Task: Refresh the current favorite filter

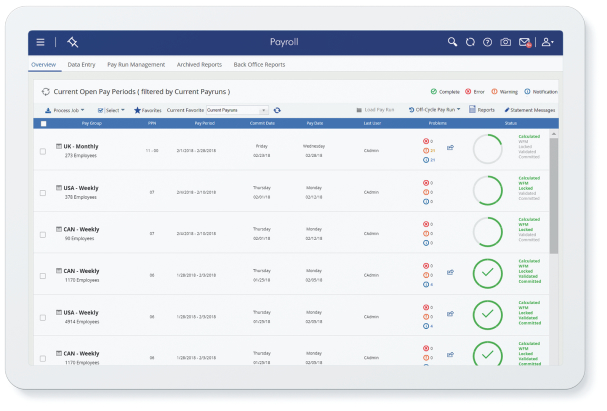Action: [277, 110]
